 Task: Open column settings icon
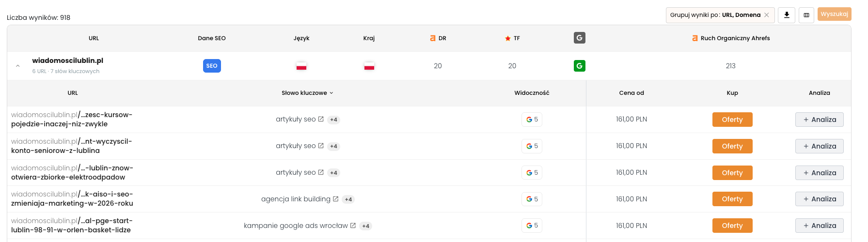click(806, 15)
